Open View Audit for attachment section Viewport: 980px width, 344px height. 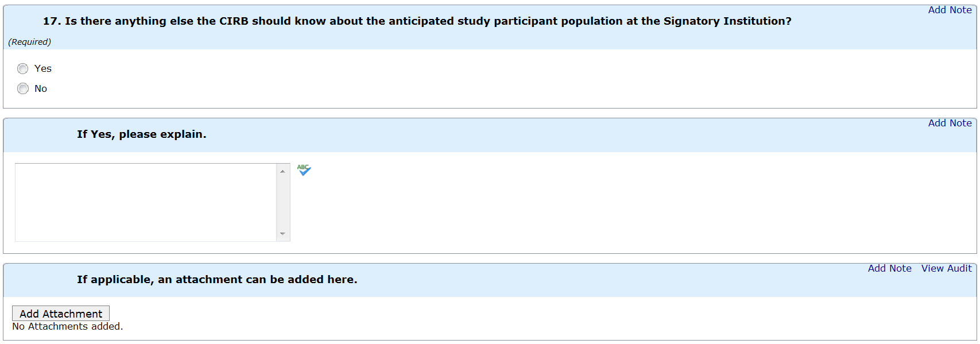[x=946, y=268]
